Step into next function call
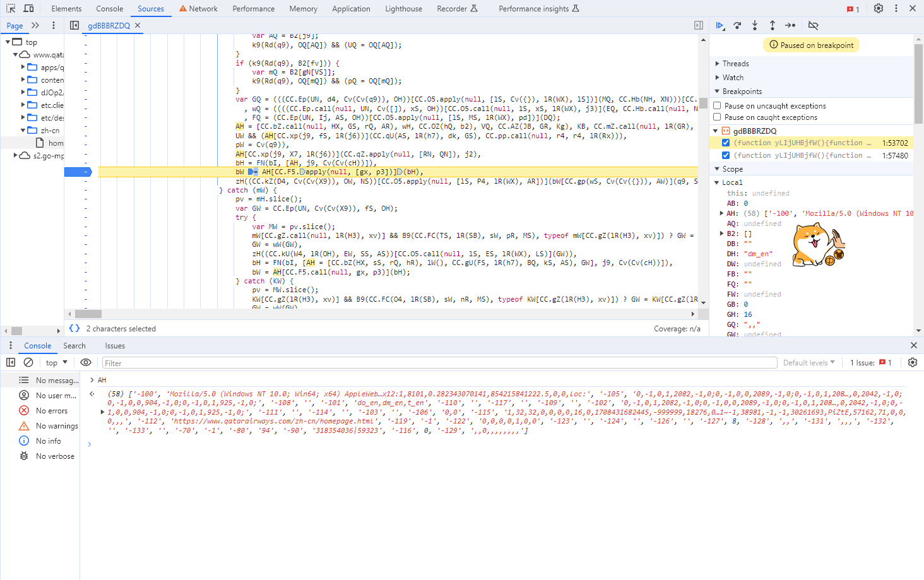The height and width of the screenshot is (580, 924). [755, 25]
